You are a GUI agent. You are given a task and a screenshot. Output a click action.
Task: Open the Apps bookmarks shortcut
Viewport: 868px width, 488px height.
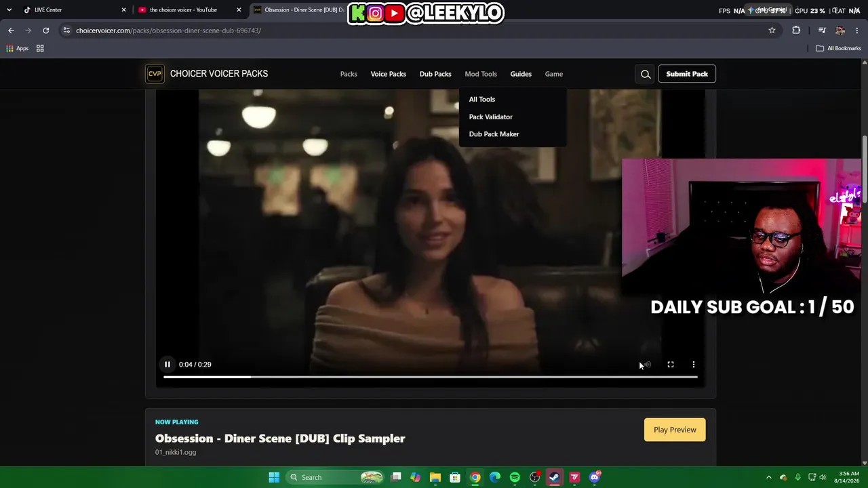pyautogui.click(x=18, y=48)
